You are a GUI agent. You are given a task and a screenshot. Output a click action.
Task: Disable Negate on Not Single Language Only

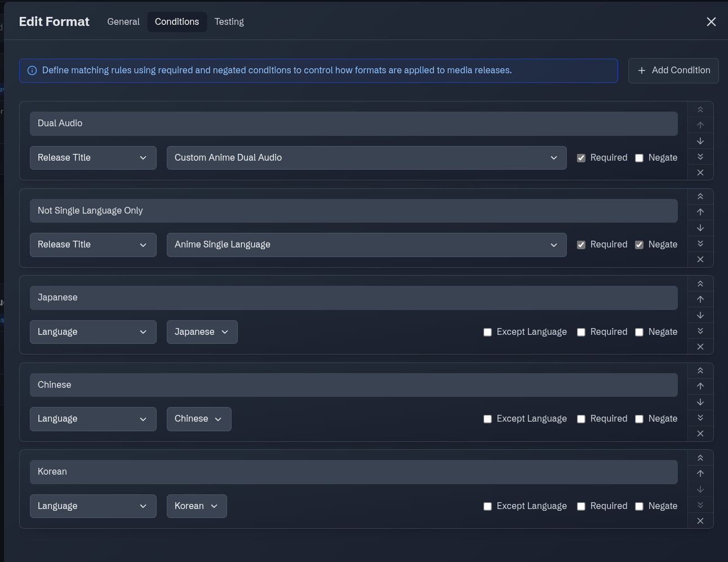639,245
